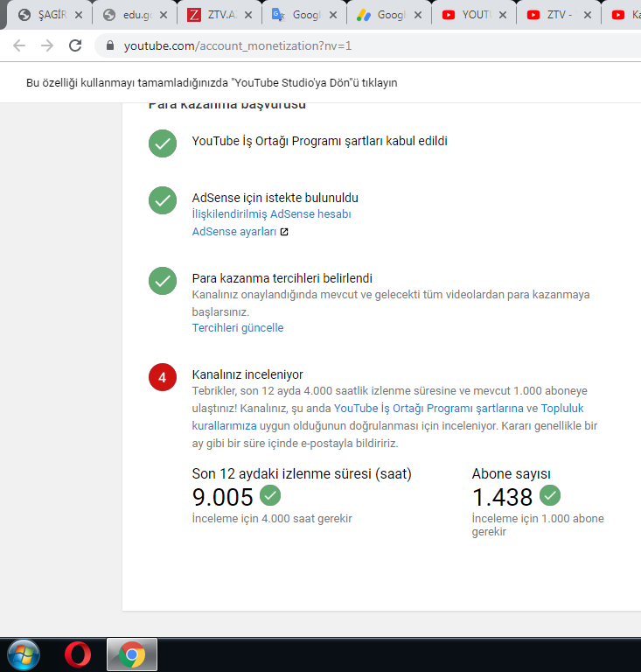The image size is (641, 672).
Task: Switch to the ŞAGİR tab
Action: pos(43,15)
